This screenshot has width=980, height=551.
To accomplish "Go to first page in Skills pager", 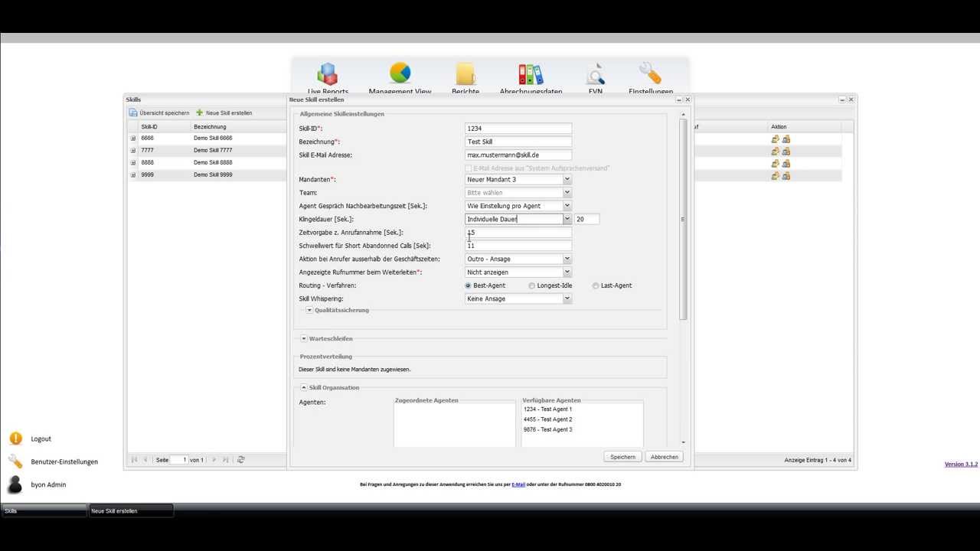I will coord(135,460).
